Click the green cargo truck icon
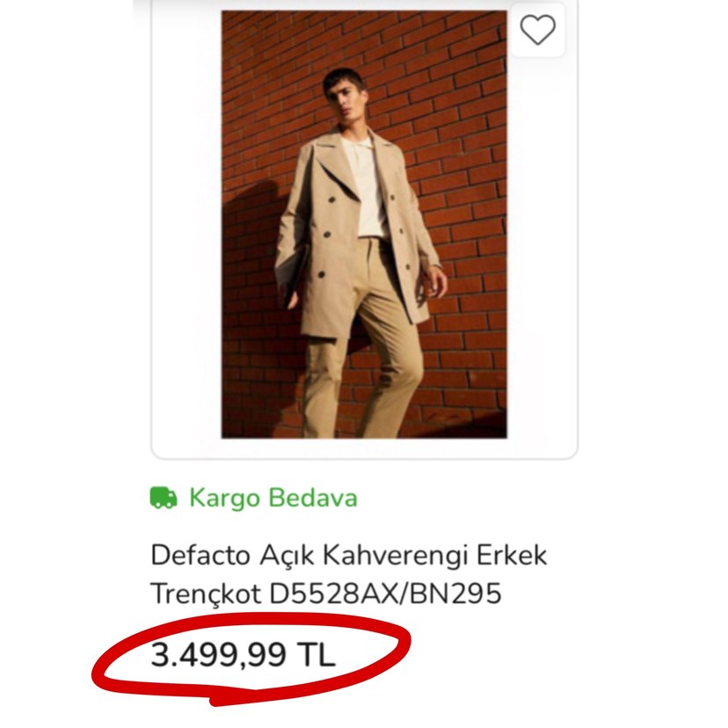Image resolution: width=728 pixels, height=728 pixels. [164, 499]
